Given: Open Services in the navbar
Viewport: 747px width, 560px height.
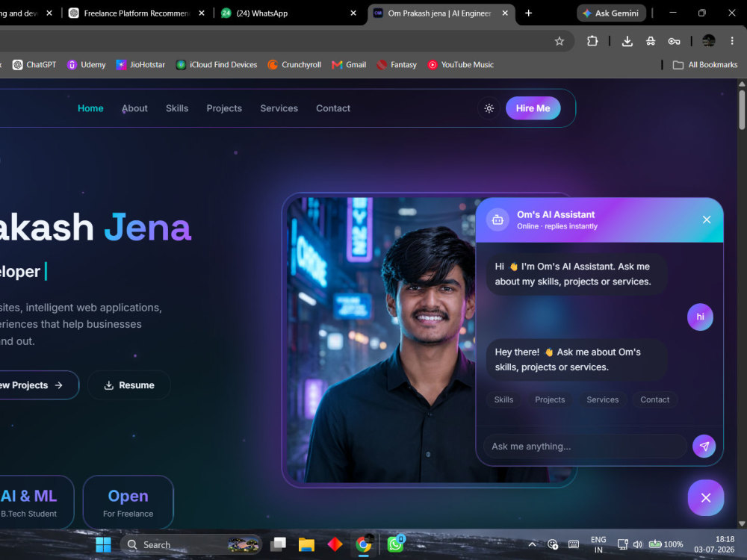Looking at the screenshot, I should pyautogui.click(x=279, y=108).
